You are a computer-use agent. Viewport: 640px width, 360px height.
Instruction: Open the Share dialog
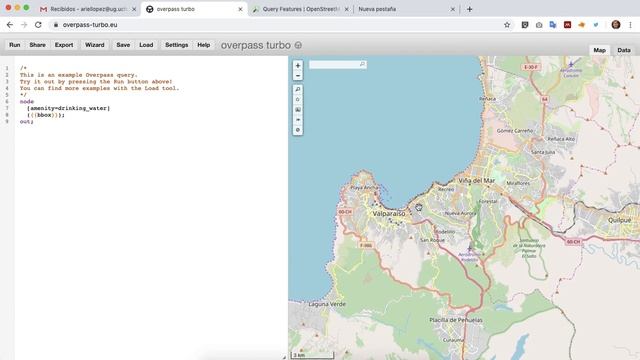pos(38,45)
